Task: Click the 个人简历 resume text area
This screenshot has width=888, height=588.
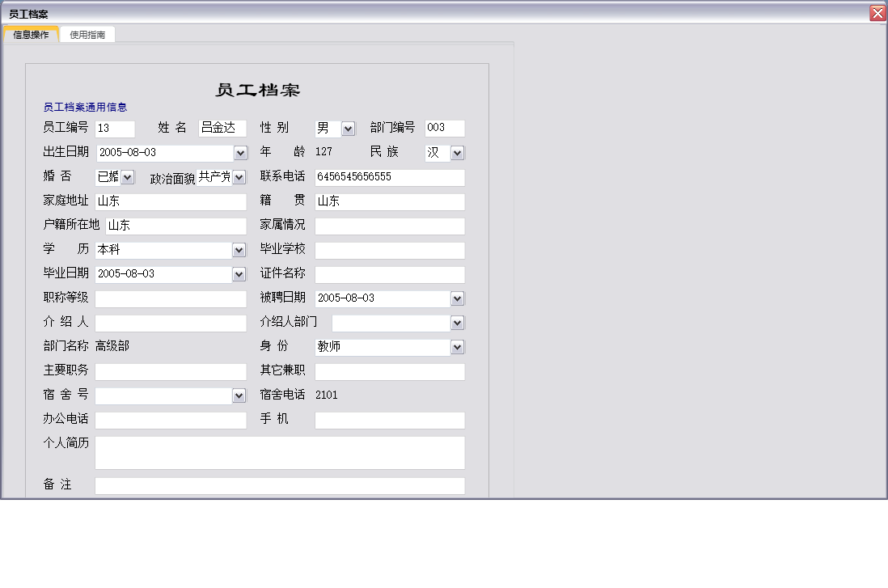Action: [279, 452]
